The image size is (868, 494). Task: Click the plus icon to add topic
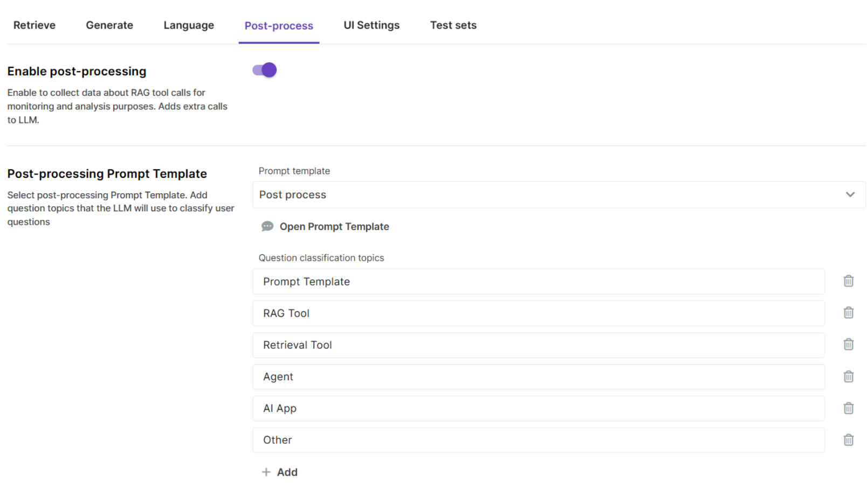pyautogui.click(x=266, y=472)
